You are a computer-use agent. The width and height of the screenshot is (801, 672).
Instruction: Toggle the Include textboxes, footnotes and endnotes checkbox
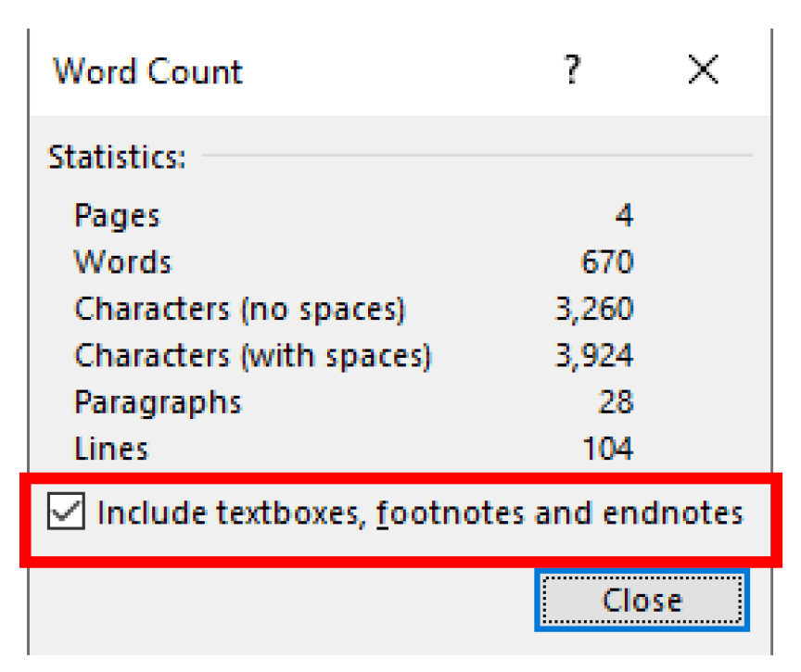coord(66,511)
